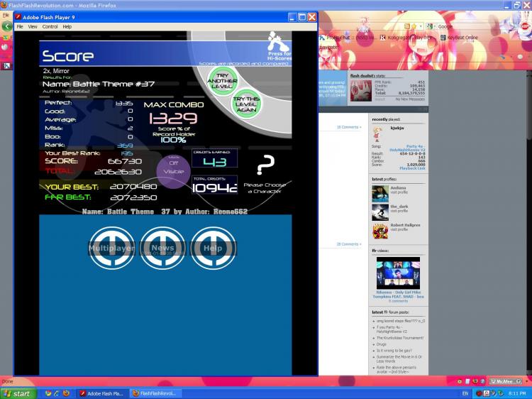Open the KeyBeat Online bookmark
The image size is (532, 399).
pyautogui.click(x=459, y=38)
